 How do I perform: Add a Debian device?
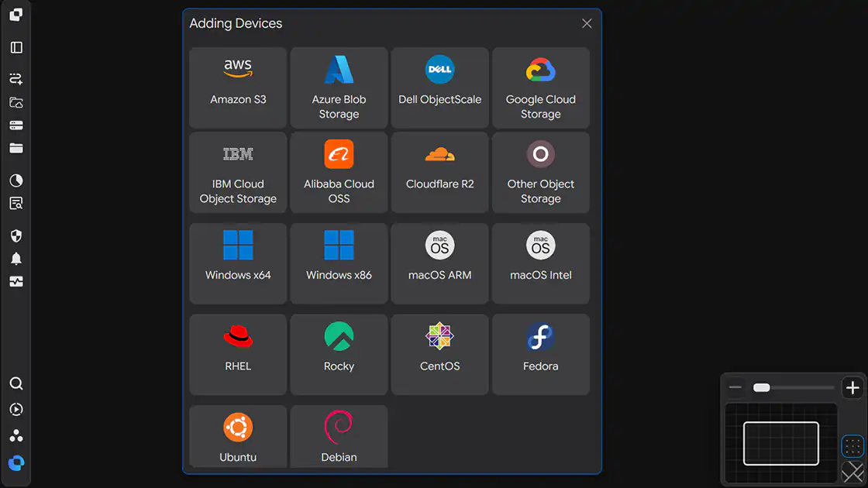(339, 437)
